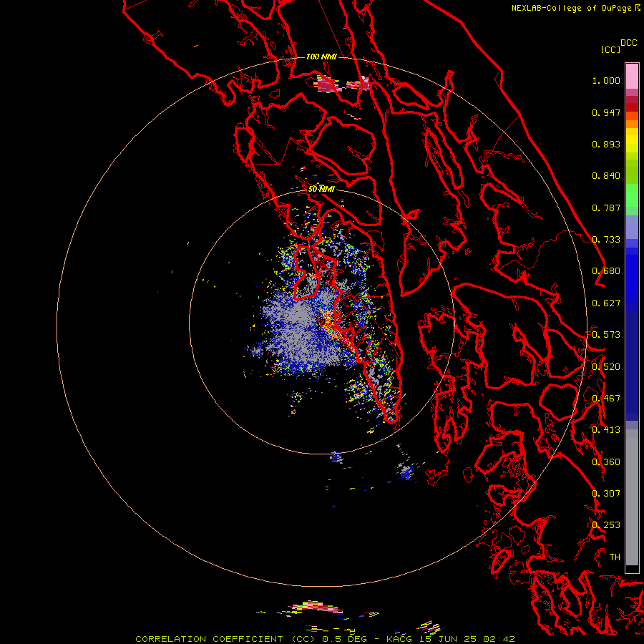Screen dimensions: 644x644
Task: Click the 0.893 scale value
Action: point(606,144)
